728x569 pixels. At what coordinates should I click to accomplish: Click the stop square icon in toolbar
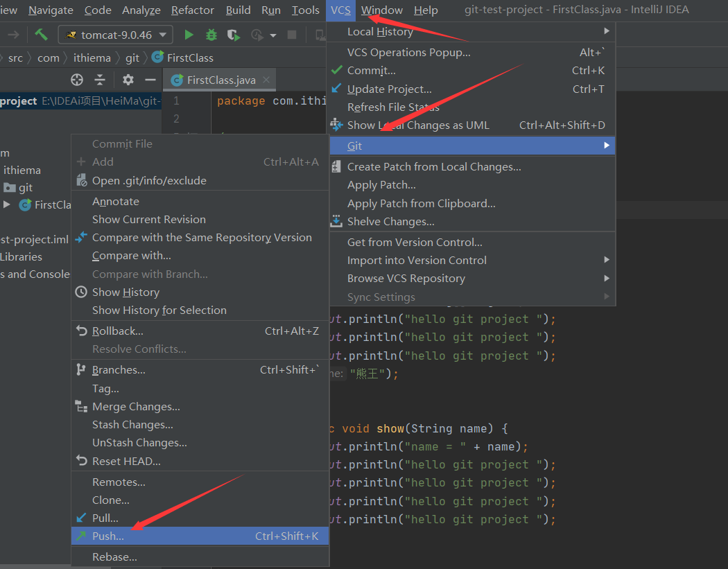click(x=292, y=35)
